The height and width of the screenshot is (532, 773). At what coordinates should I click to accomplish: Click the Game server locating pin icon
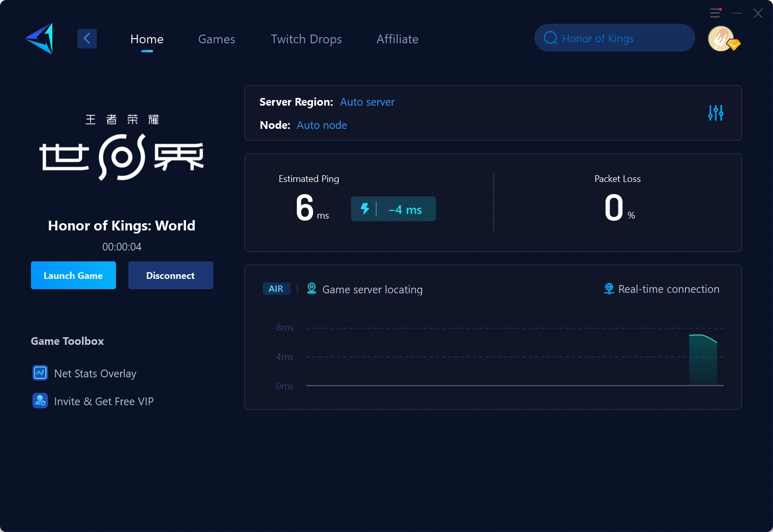point(311,289)
